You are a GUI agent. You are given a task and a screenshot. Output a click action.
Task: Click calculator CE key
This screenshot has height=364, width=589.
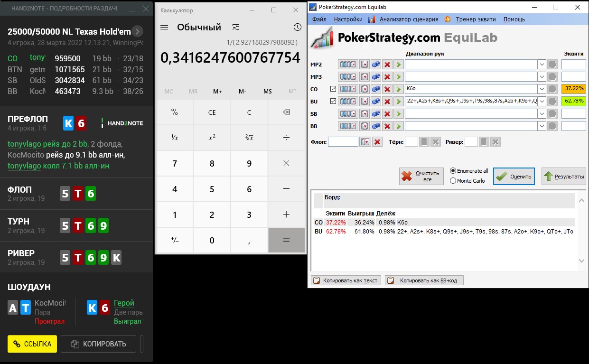tap(212, 112)
